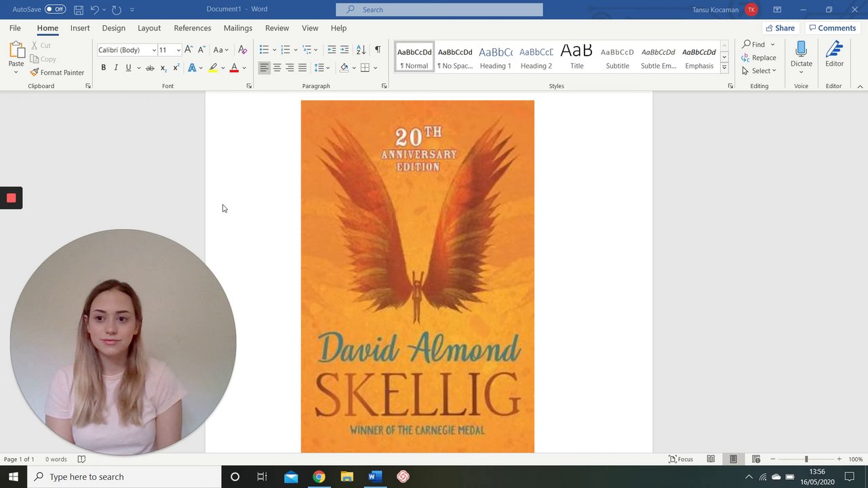This screenshot has width=868, height=488.
Task: Apply superscript formatting
Action: coord(176,68)
